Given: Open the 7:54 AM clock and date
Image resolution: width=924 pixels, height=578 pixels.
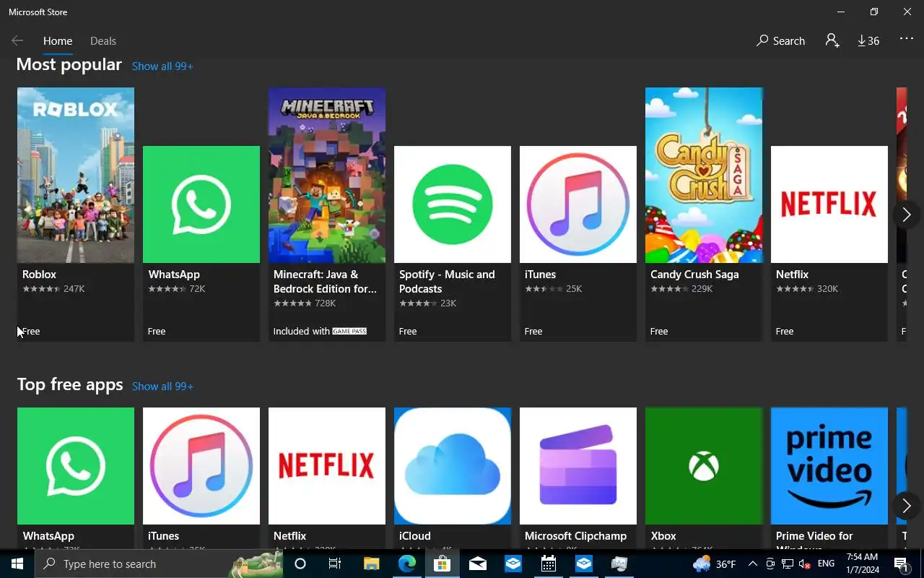Looking at the screenshot, I should [x=862, y=564].
